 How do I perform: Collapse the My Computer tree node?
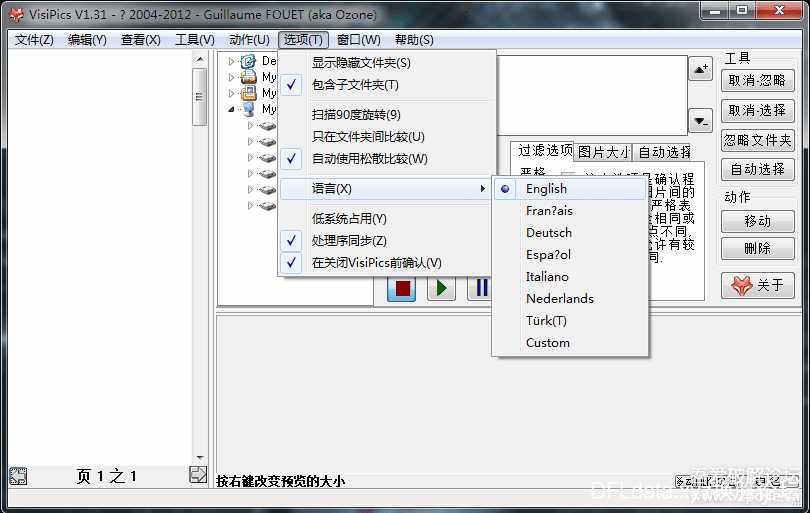pyautogui.click(x=231, y=109)
